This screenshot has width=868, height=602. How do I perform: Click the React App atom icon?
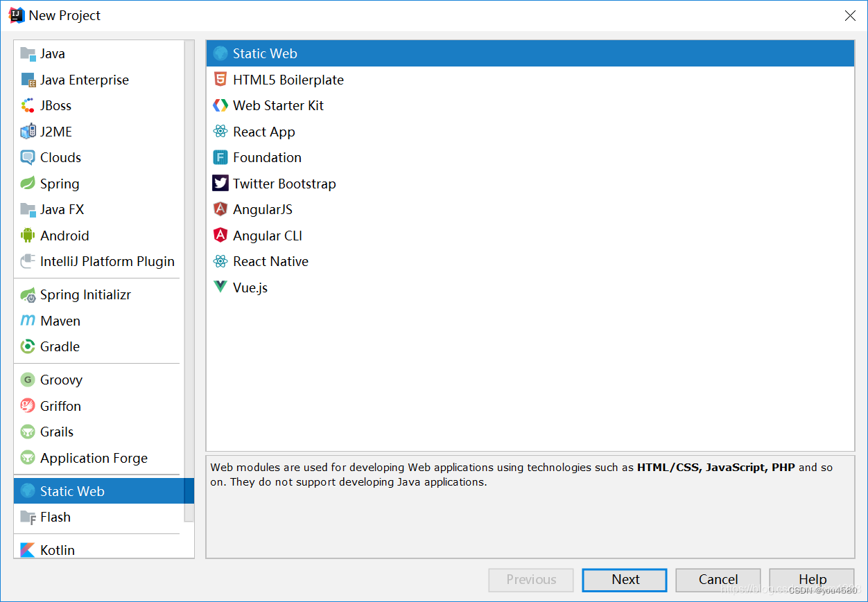[220, 132]
